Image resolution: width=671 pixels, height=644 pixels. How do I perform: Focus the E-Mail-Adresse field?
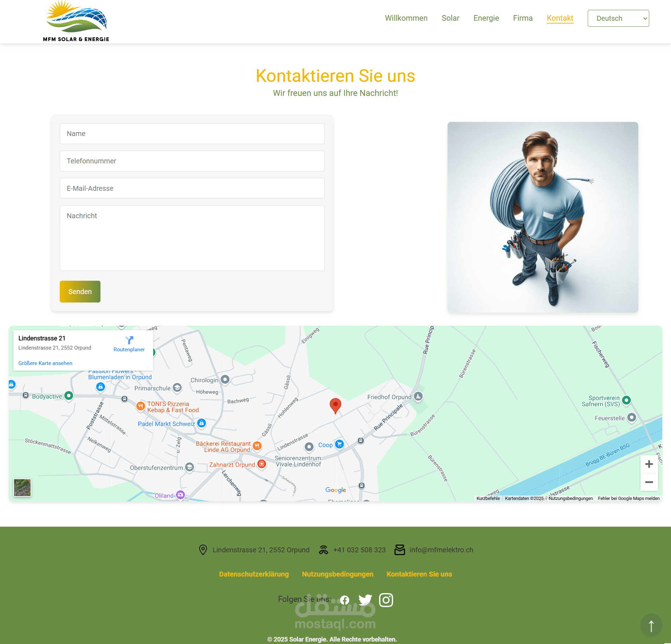point(192,188)
